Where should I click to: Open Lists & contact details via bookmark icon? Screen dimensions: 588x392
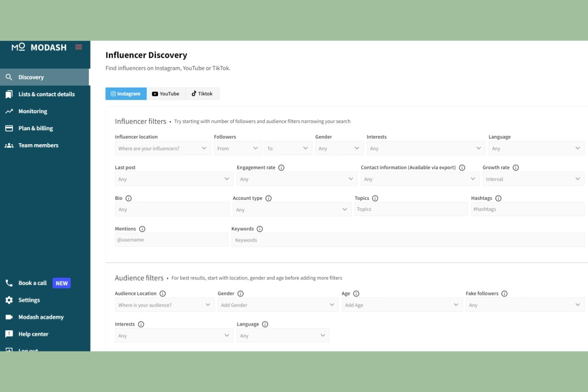9,94
